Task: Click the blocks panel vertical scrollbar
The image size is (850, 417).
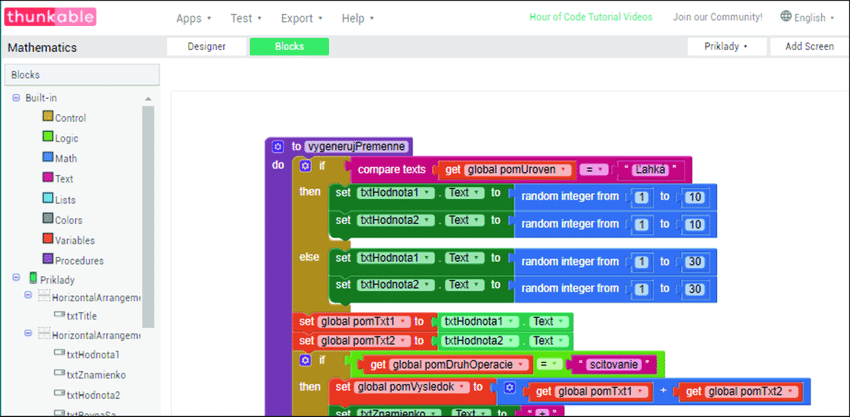Action: pyautogui.click(x=148, y=217)
